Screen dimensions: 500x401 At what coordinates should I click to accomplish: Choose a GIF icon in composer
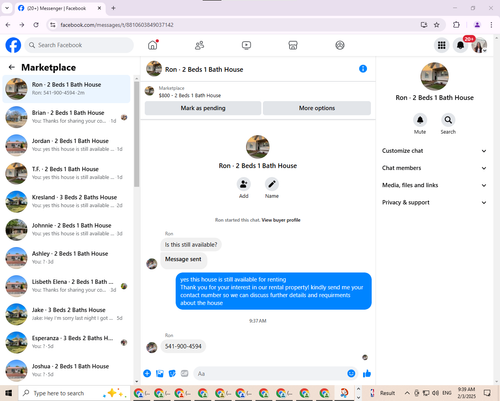tap(184, 374)
